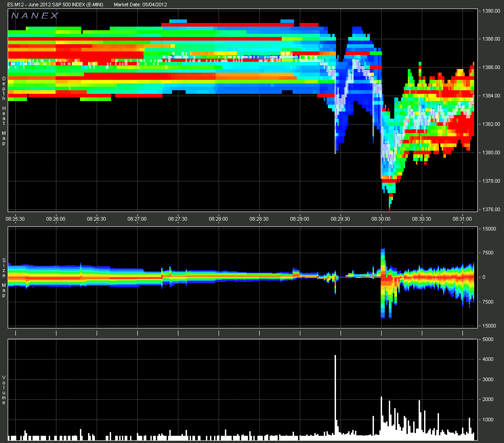Select the 4000 volume axis label
The height and width of the screenshot is (443, 504).
pyautogui.click(x=488, y=359)
